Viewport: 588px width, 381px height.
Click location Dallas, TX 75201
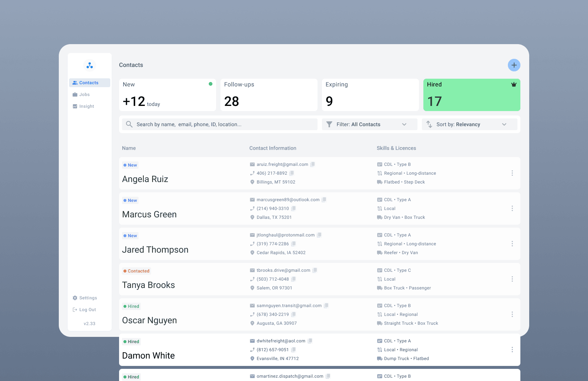(274, 217)
